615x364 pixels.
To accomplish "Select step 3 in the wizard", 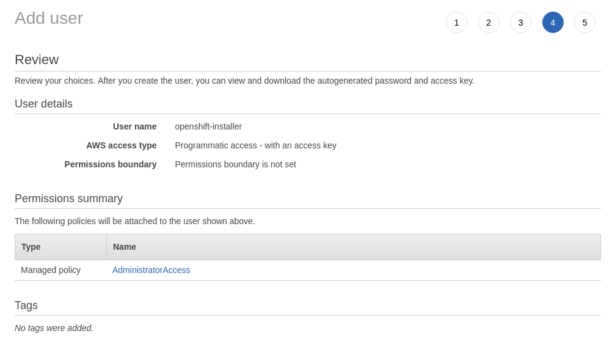I will 520,23.
